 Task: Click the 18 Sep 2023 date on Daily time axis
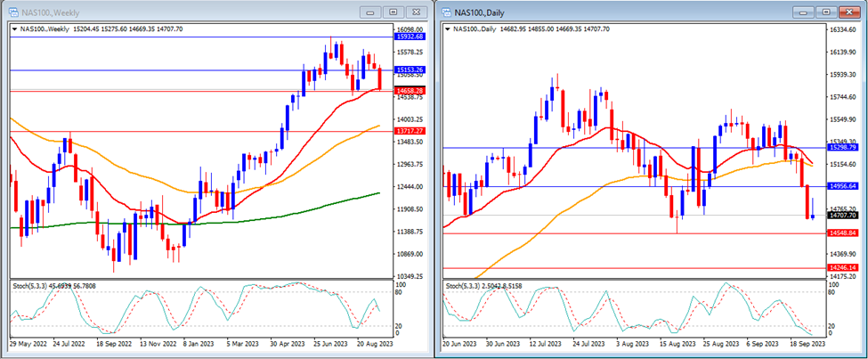coord(807,344)
